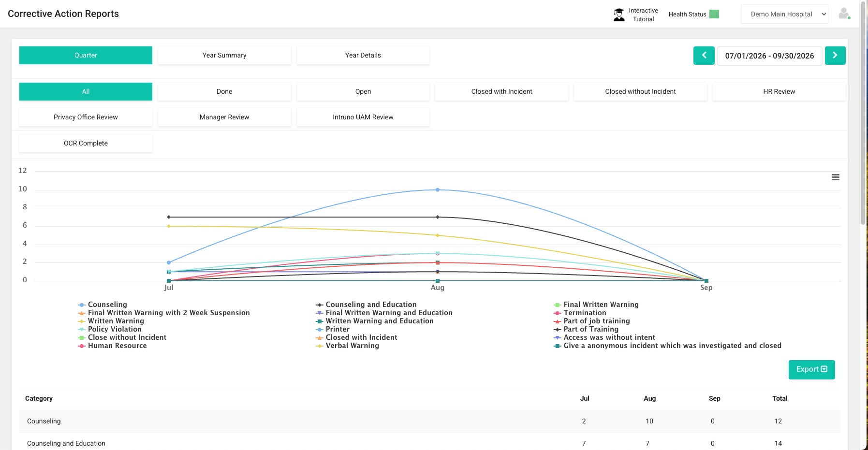Toggle the Close without Incident legend series
Image resolution: width=868 pixels, height=450 pixels.
pos(122,337)
